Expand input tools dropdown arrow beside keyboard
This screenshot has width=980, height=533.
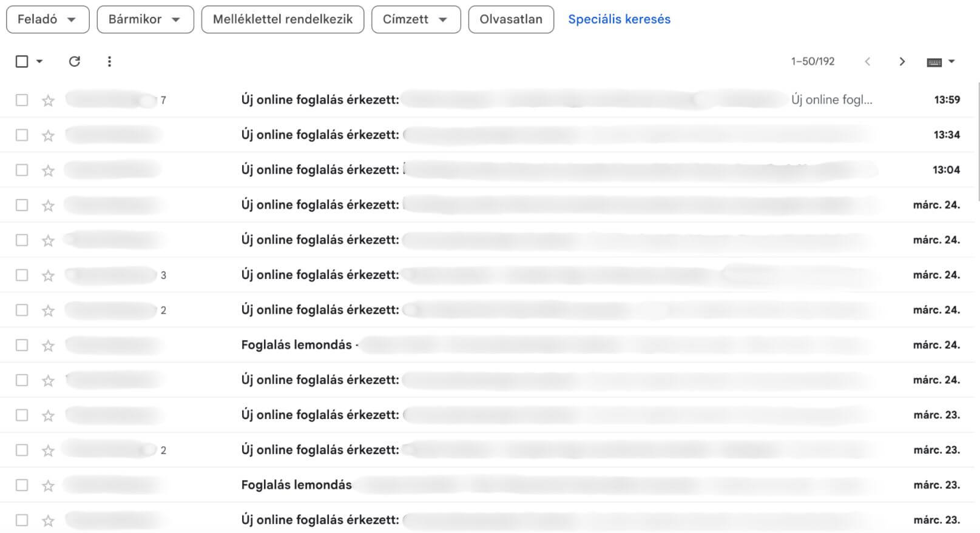click(951, 61)
